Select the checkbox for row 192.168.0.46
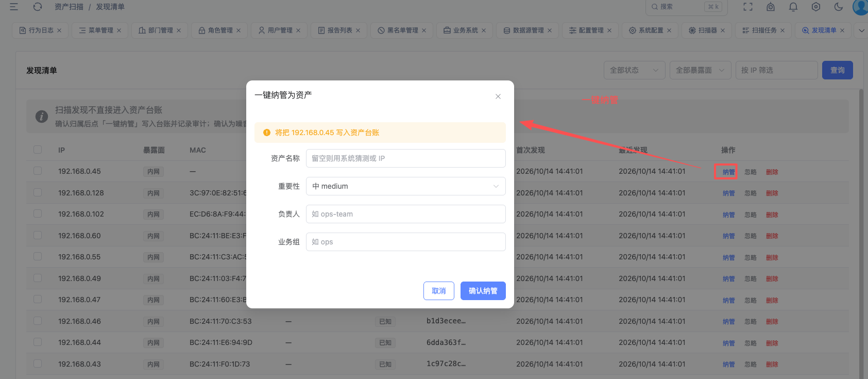The width and height of the screenshot is (868, 379). [x=38, y=321]
